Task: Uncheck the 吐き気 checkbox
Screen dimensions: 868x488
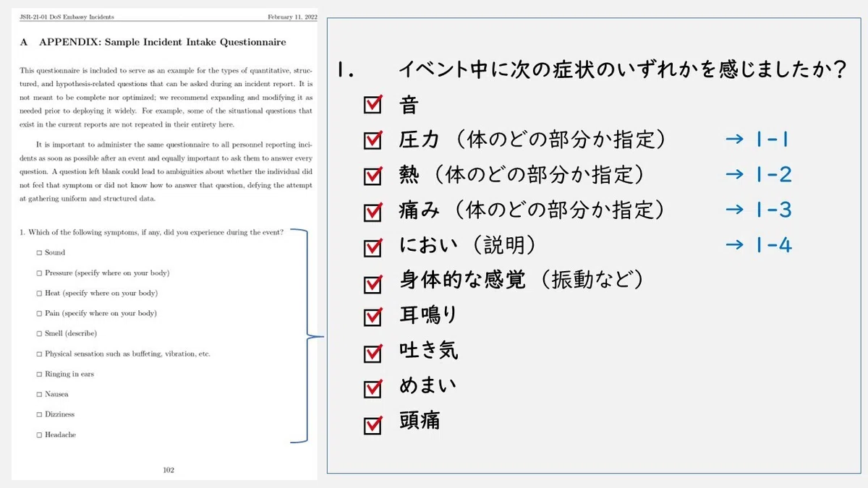Action: pos(373,352)
